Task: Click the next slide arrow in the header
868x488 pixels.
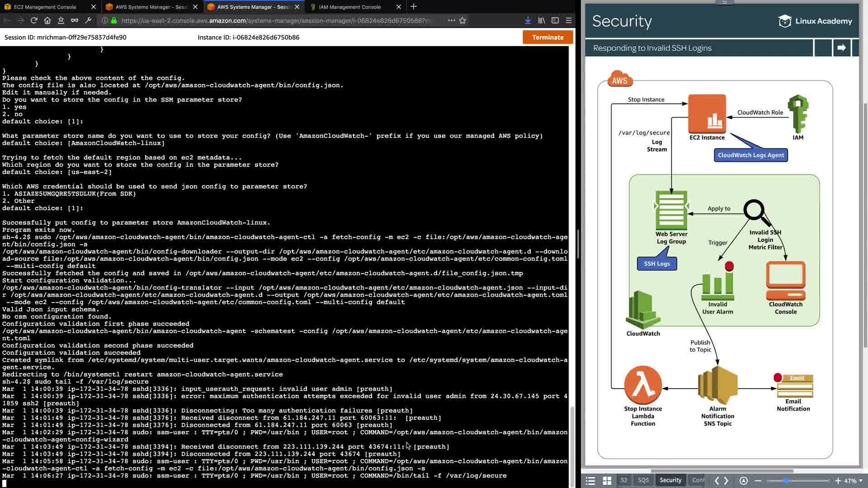Action: (841, 48)
